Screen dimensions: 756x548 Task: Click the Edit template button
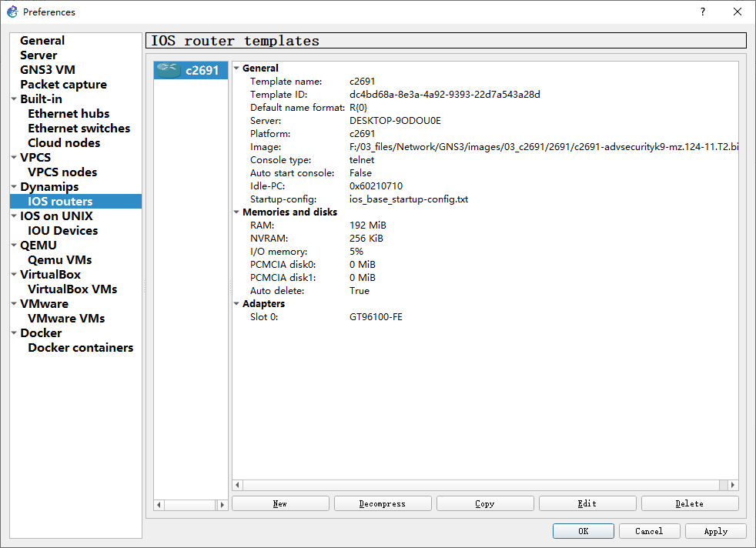tap(587, 503)
